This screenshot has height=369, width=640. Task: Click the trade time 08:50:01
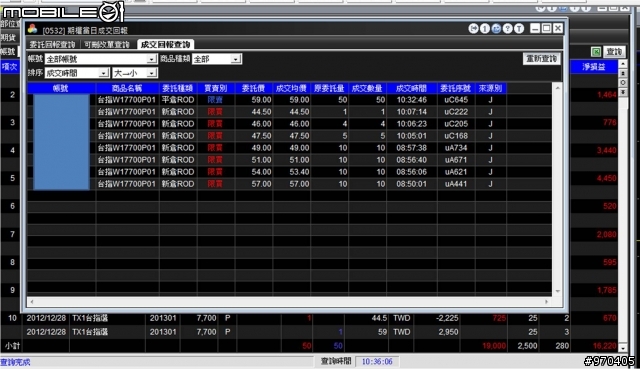pyautogui.click(x=411, y=184)
